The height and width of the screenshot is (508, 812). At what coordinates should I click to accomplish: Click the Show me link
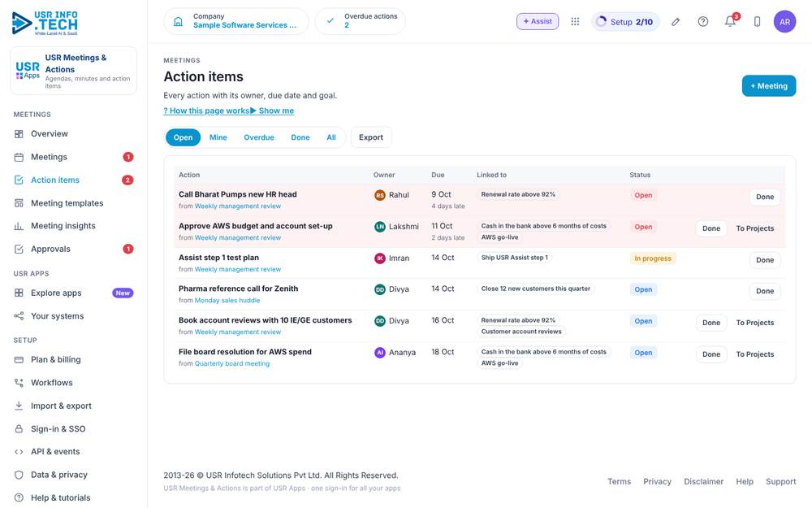pyautogui.click(x=272, y=111)
